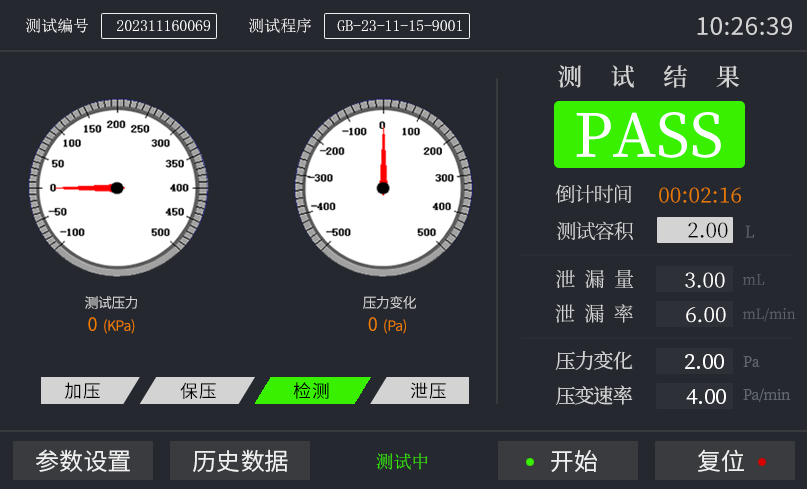This screenshot has width=807, height=489.
Task: Click the 测试压力 gauge dial
Action: pyautogui.click(x=117, y=187)
